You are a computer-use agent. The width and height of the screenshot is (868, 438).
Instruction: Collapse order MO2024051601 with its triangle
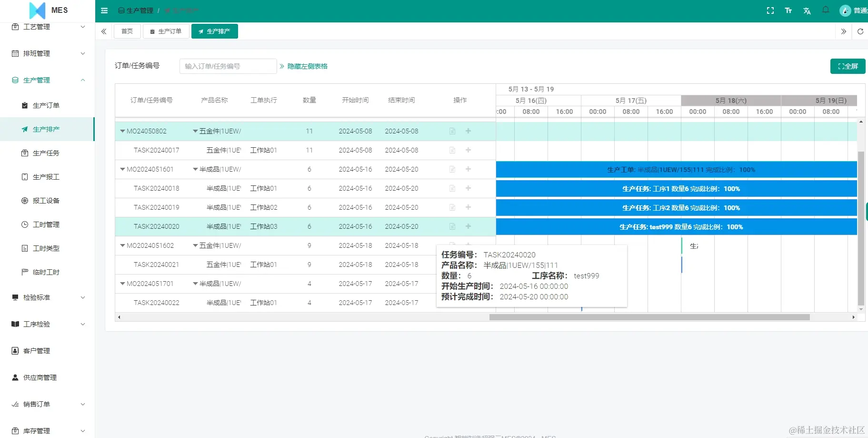[x=122, y=169]
